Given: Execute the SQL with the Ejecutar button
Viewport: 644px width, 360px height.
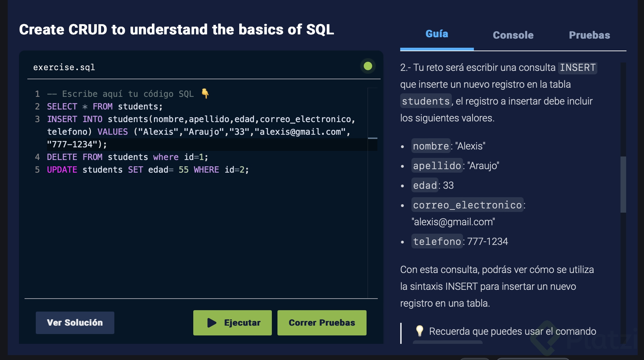Looking at the screenshot, I should [232, 323].
